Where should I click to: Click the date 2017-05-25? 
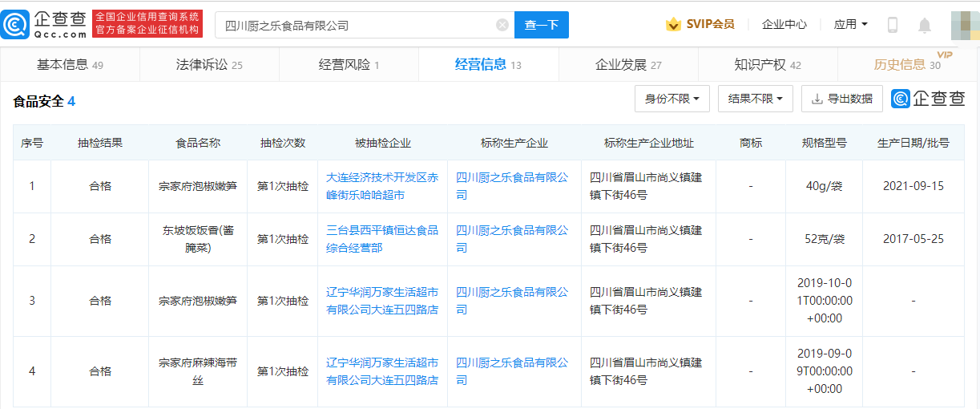[x=913, y=239]
